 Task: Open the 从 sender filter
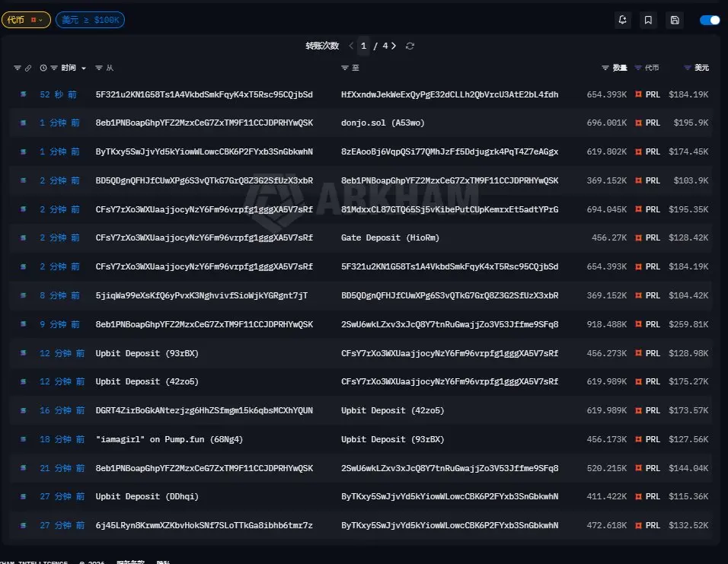(x=99, y=68)
